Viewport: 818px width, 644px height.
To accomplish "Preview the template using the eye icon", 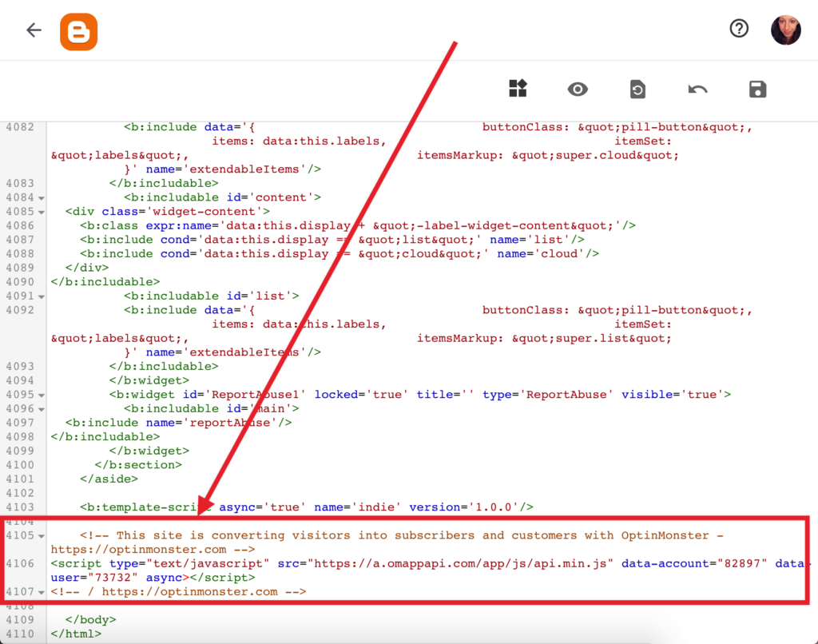I will pyautogui.click(x=578, y=89).
